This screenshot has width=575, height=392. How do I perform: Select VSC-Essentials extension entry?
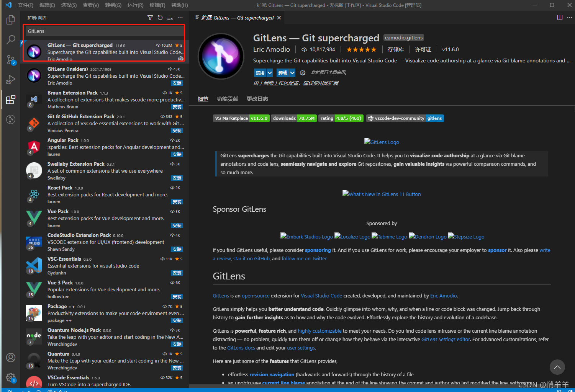pyautogui.click(x=104, y=266)
